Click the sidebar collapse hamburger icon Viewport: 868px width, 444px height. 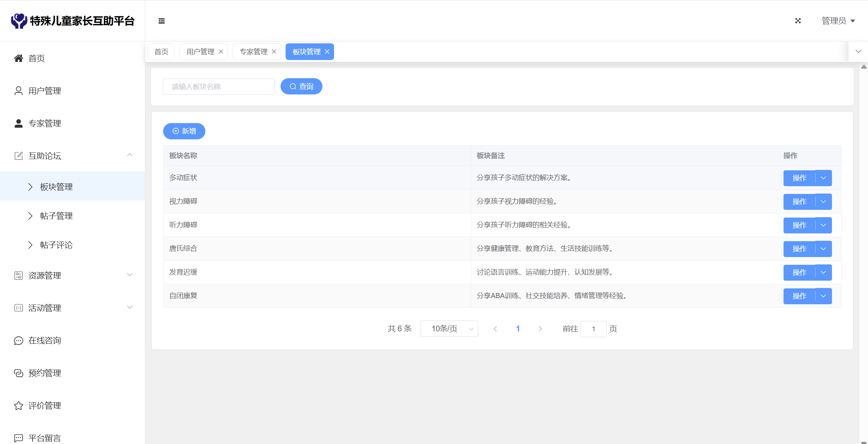(x=162, y=21)
